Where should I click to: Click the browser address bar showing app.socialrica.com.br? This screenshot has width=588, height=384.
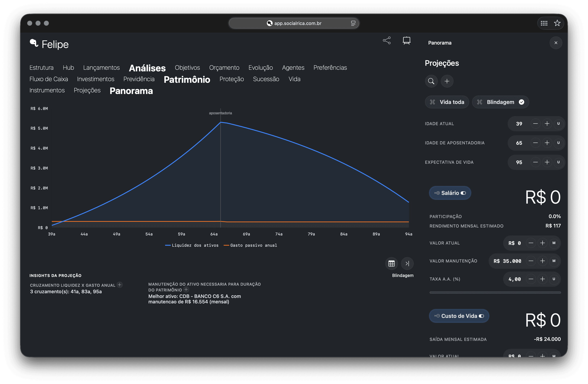(294, 23)
